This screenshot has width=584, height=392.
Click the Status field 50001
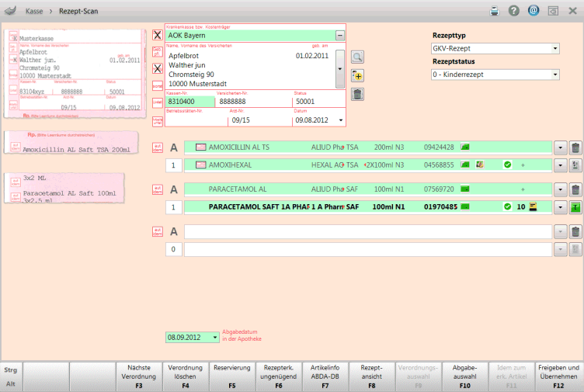[x=319, y=102]
